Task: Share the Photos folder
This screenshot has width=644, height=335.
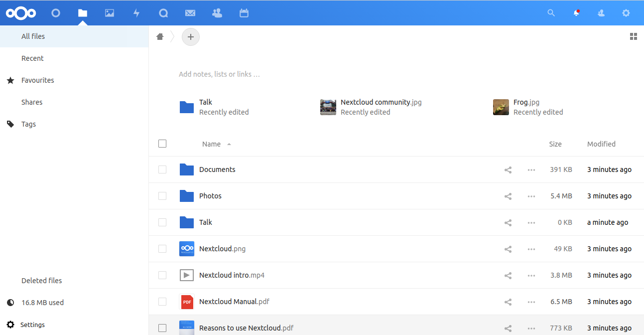Action: (508, 196)
